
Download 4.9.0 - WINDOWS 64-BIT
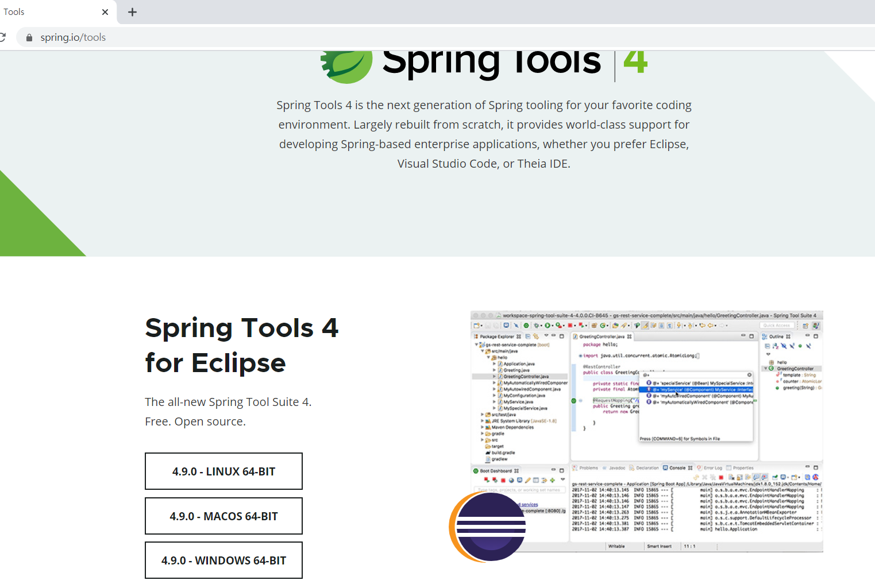pos(223,560)
